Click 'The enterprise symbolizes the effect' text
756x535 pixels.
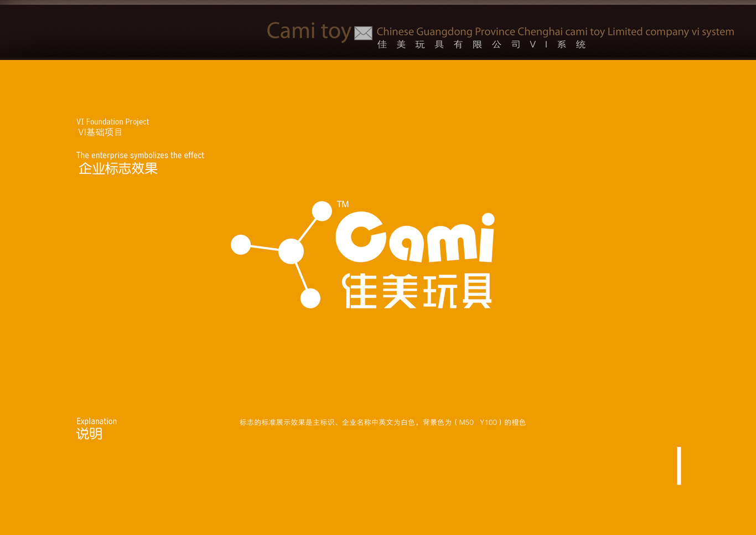click(x=140, y=156)
